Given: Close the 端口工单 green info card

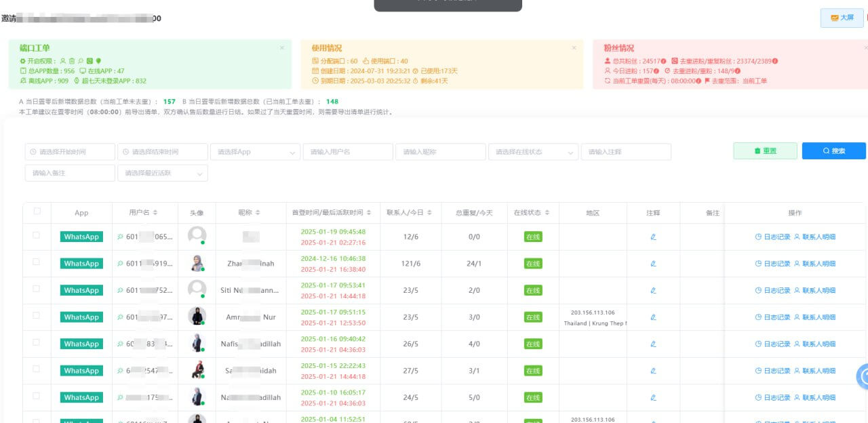Looking at the screenshot, I should [x=282, y=48].
